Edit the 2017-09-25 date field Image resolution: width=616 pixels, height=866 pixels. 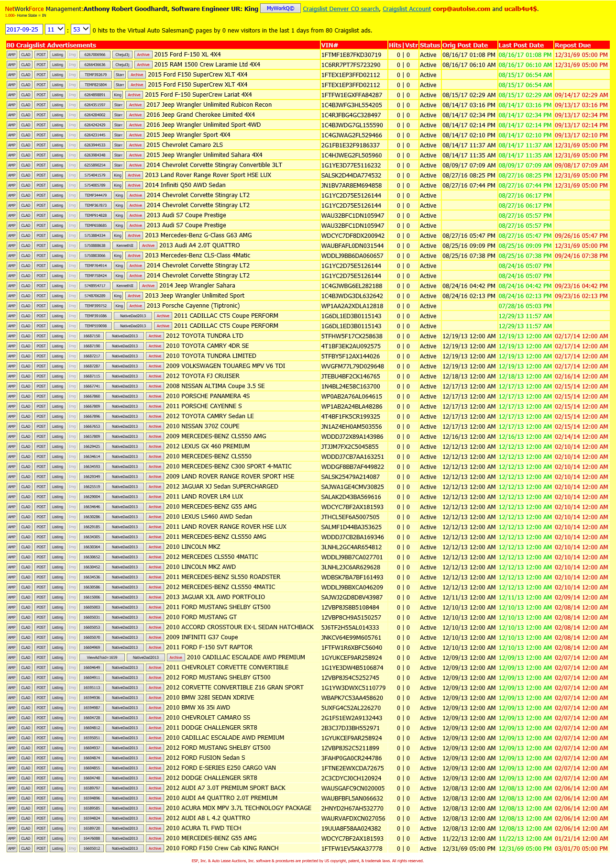click(24, 30)
